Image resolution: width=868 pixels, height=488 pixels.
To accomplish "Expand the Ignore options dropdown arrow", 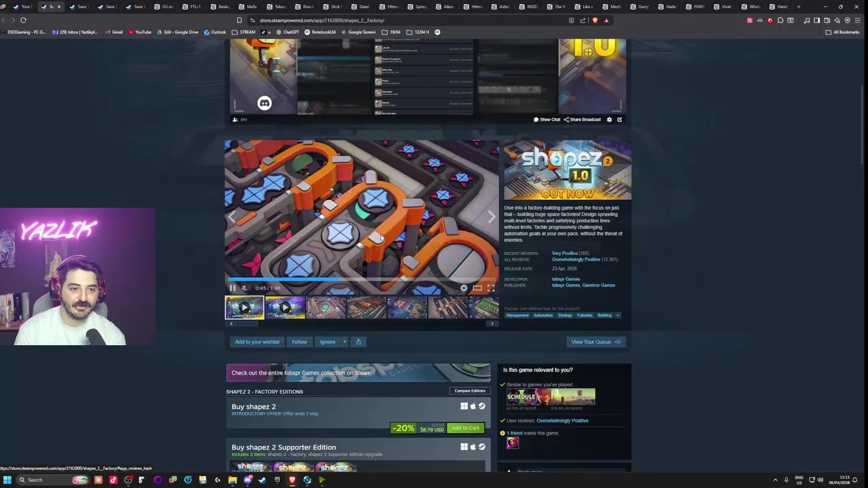I will (x=344, y=342).
